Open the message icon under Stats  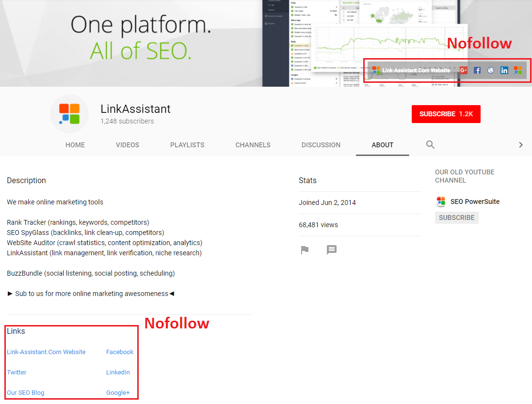click(332, 250)
